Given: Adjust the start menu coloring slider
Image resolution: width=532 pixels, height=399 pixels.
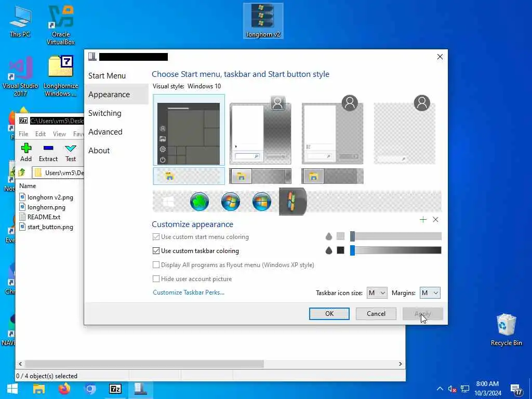Looking at the screenshot, I should click(x=395, y=236).
